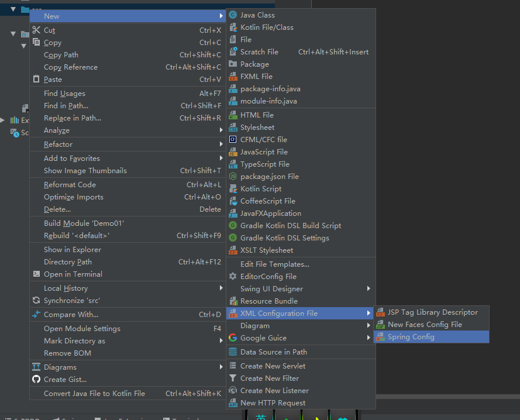Click the Package folder icon
This screenshot has width=520, height=420.
(233, 64)
